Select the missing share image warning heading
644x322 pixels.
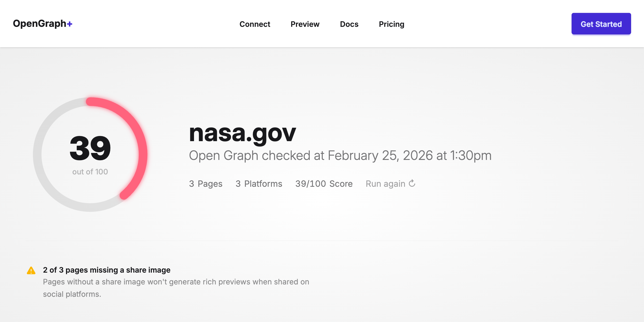pyautogui.click(x=107, y=270)
